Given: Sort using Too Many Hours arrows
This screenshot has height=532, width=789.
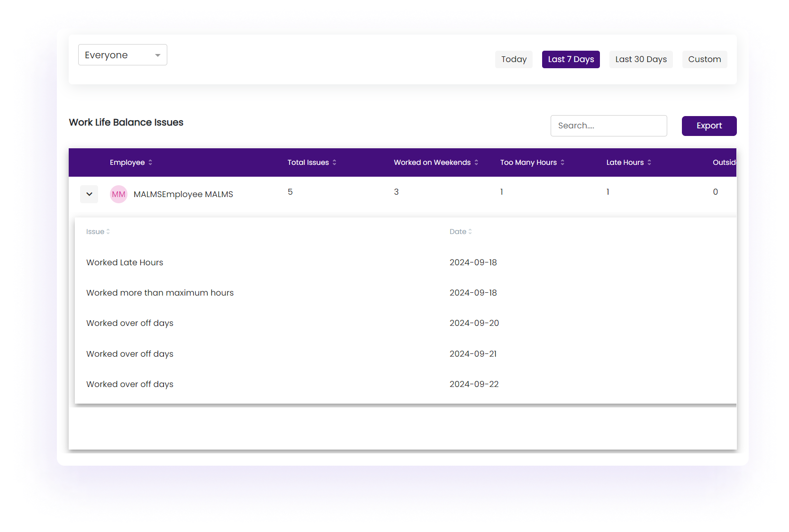Looking at the screenshot, I should click(562, 162).
